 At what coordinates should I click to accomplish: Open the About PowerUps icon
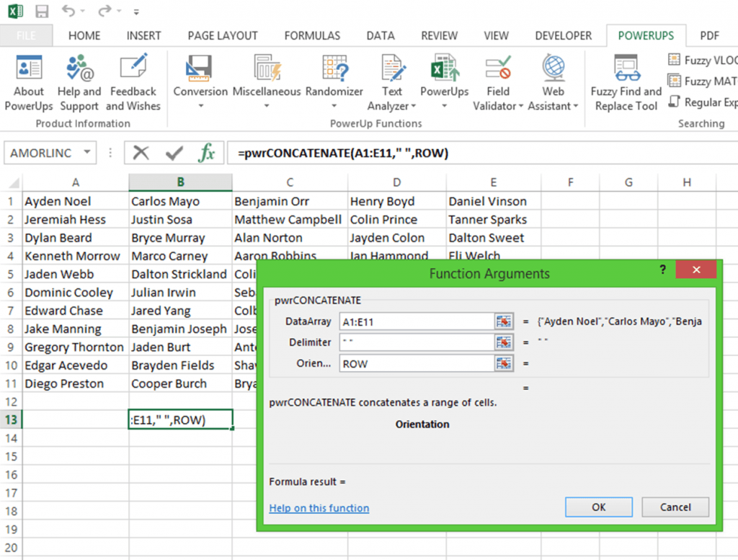click(29, 68)
